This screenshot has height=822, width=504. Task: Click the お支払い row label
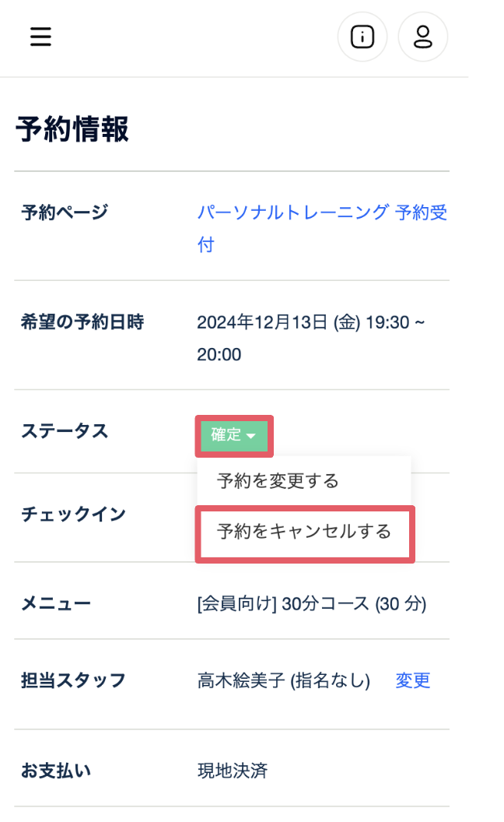[56, 771]
